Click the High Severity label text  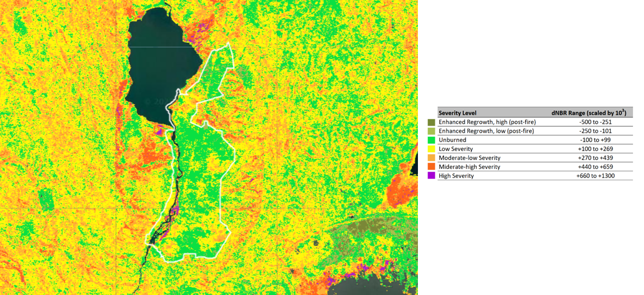[x=456, y=176]
